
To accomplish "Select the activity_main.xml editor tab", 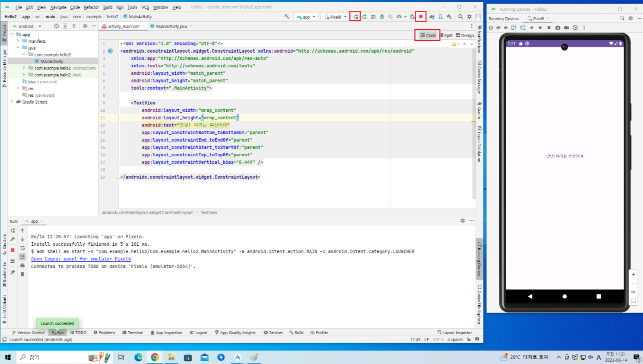I will [x=123, y=26].
